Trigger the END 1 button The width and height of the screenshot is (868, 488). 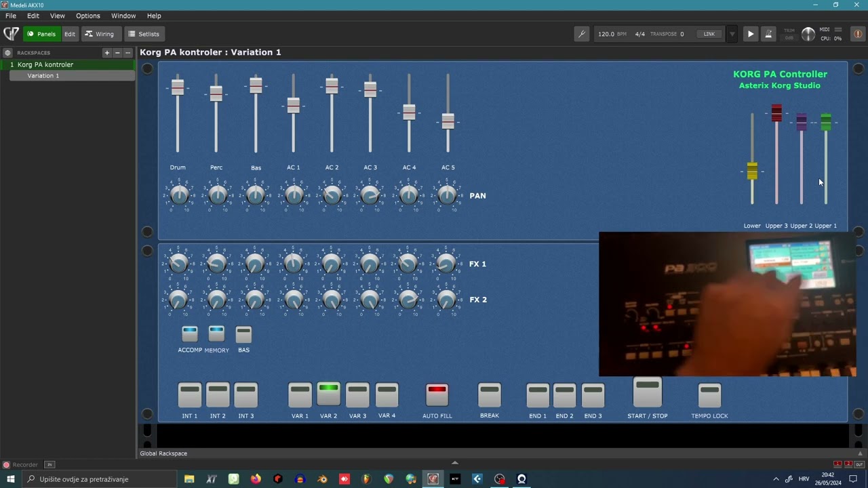pos(538,395)
